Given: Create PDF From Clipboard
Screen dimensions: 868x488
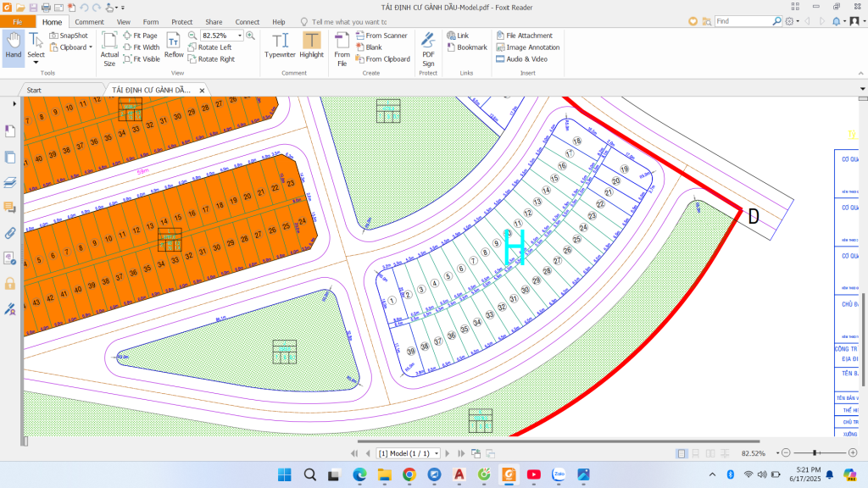Looking at the screenshot, I should [x=383, y=59].
